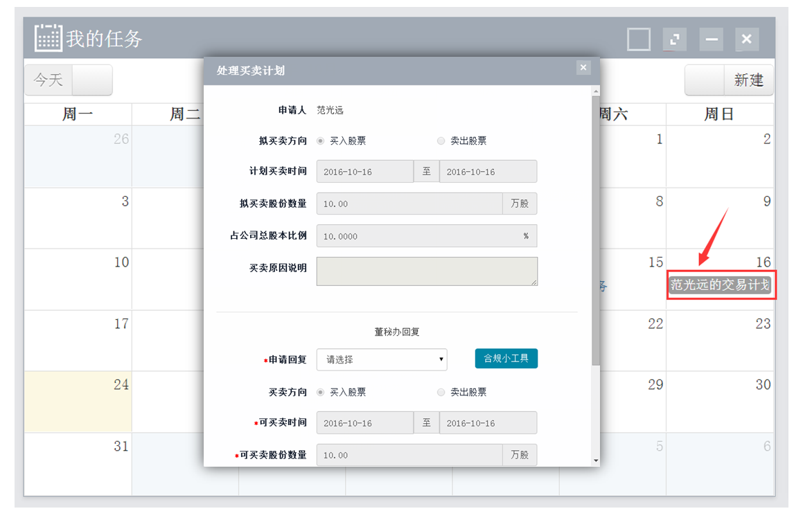Click the 占公司总股本比例 input field
Viewport: 812px width, 520px height.
coord(427,236)
